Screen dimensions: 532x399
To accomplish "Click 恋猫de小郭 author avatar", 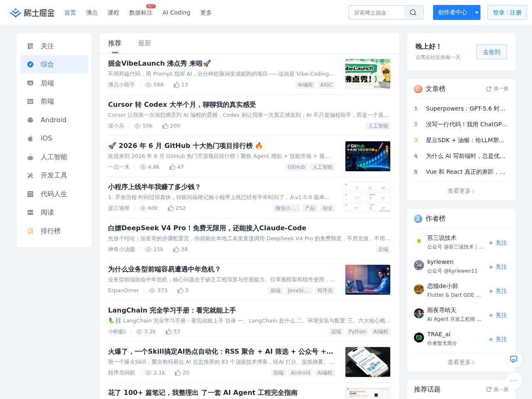I will click(419, 289).
